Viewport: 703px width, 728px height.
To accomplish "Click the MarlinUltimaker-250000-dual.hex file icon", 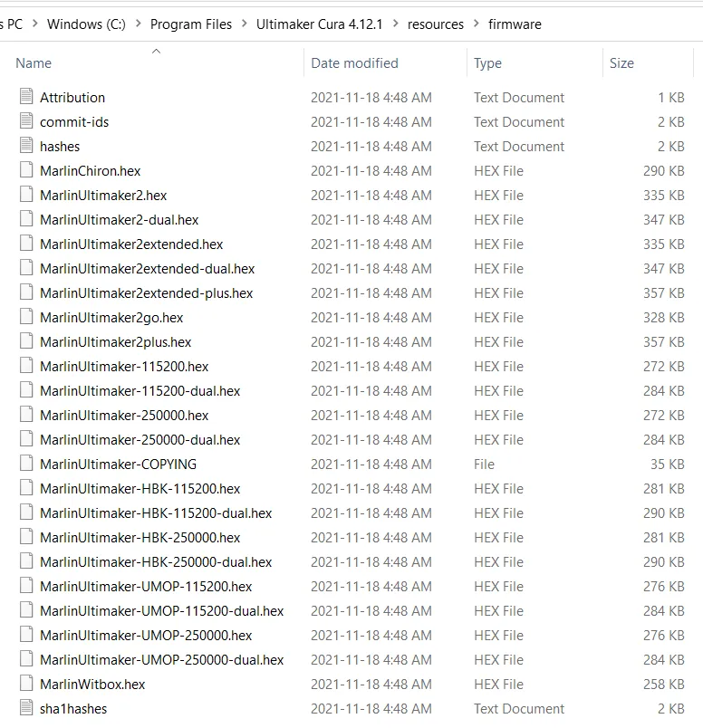I will click(26, 439).
